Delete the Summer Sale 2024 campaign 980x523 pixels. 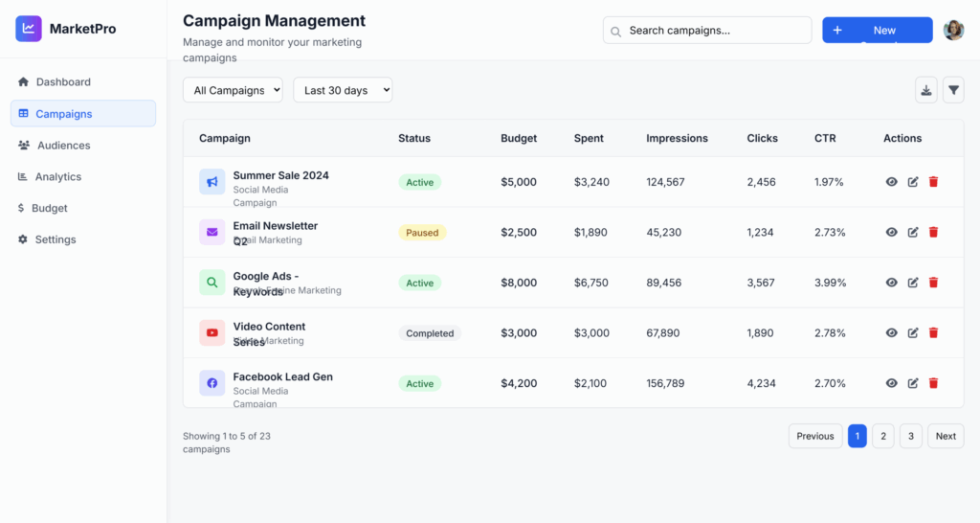click(934, 182)
